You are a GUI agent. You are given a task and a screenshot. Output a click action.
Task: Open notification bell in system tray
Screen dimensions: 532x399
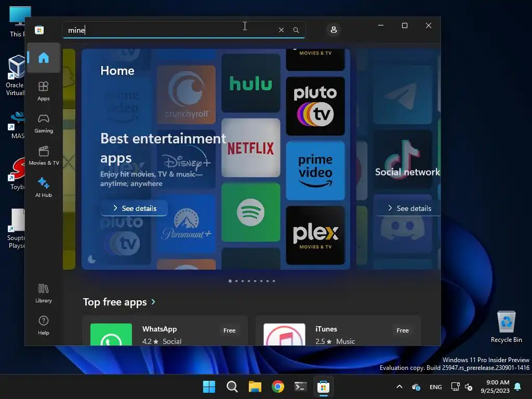[518, 387]
